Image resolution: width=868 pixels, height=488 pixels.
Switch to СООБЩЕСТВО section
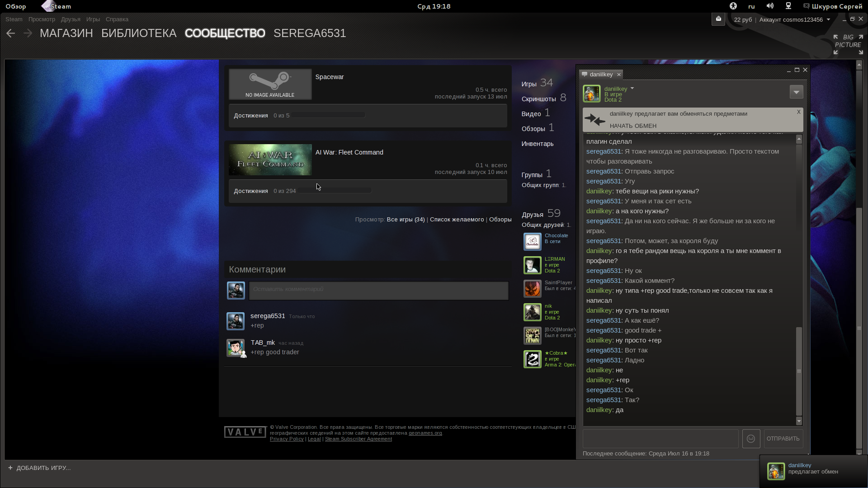click(x=225, y=33)
